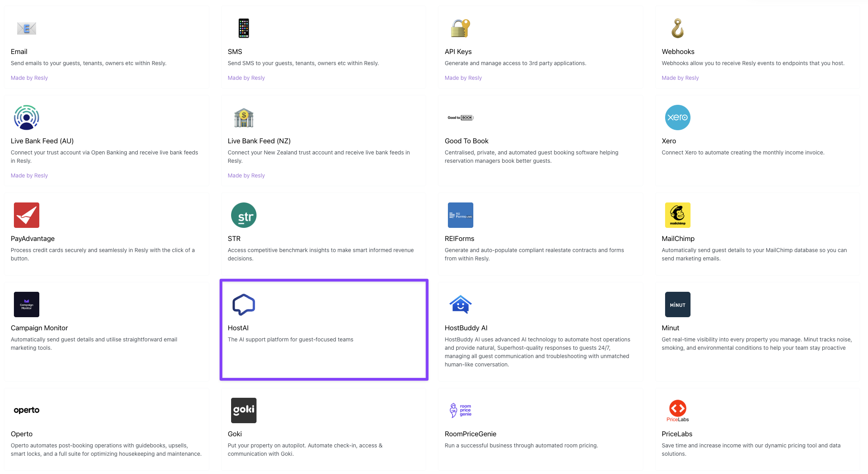The height and width of the screenshot is (474, 868).
Task: Select the Goki logo icon
Action: tap(243, 410)
